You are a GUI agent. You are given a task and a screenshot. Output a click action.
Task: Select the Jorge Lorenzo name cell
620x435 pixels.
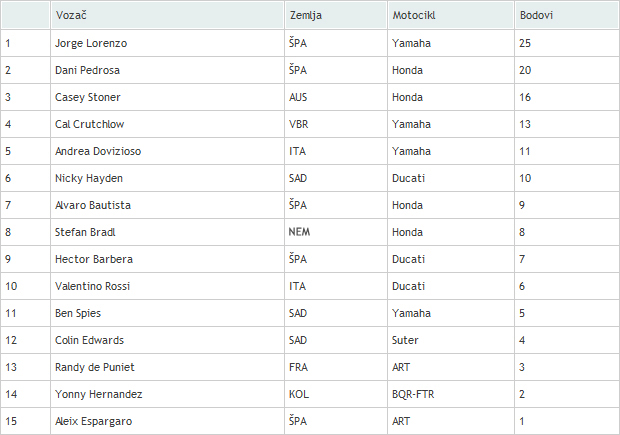coord(167,43)
